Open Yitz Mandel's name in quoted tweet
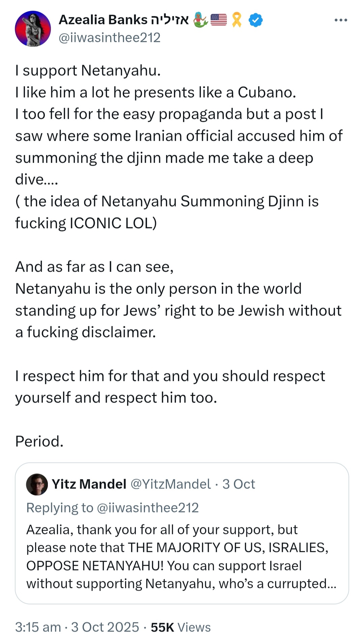Viewport: 364px width, 642px height. 89,484
